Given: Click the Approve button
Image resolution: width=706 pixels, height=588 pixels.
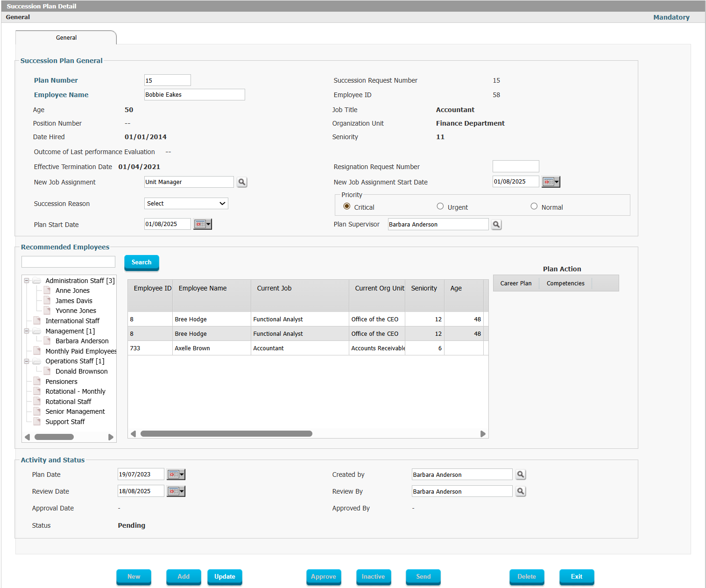Looking at the screenshot, I should [324, 577].
